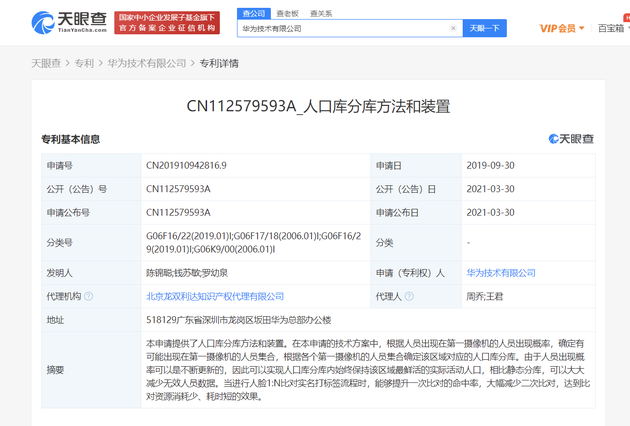This screenshot has height=426, width=630.
Task: Click the patent title CN112579593A_人口库分库方法和装置
Action: tap(318, 106)
